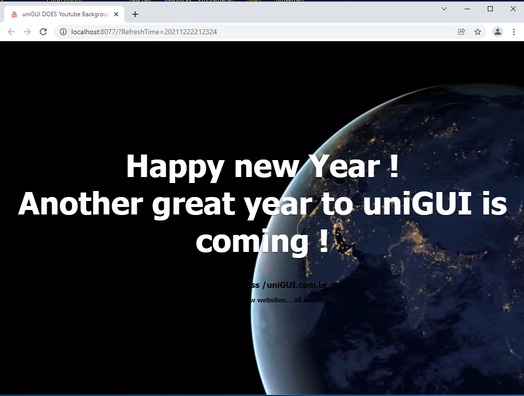Bookmark this page with star icon
Image resolution: width=524 pixels, height=396 pixels.
[478, 32]
